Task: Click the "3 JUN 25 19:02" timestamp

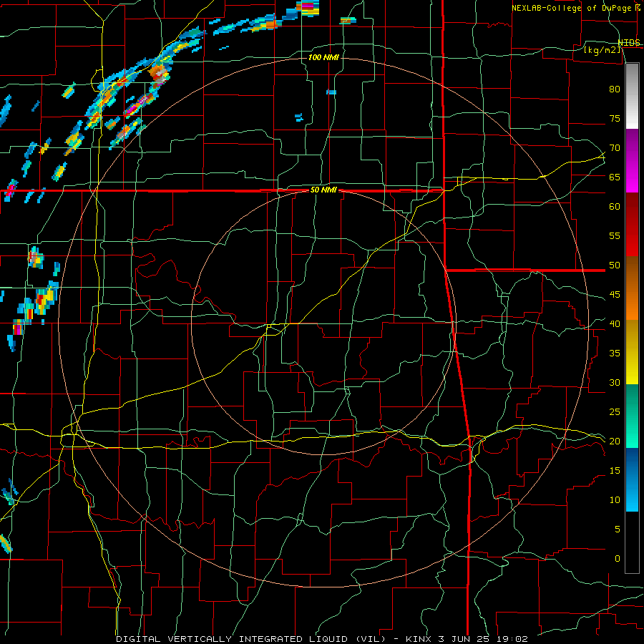Action: 483,639
